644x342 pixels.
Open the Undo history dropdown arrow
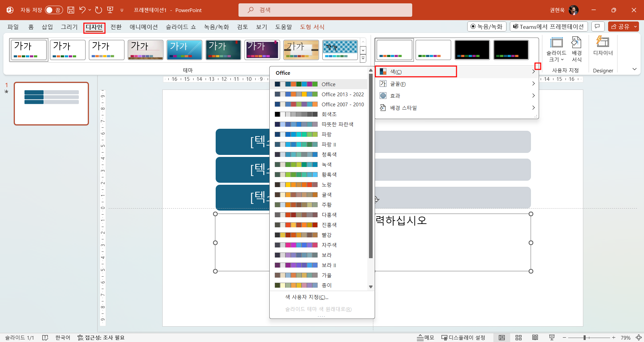[90, 10]
